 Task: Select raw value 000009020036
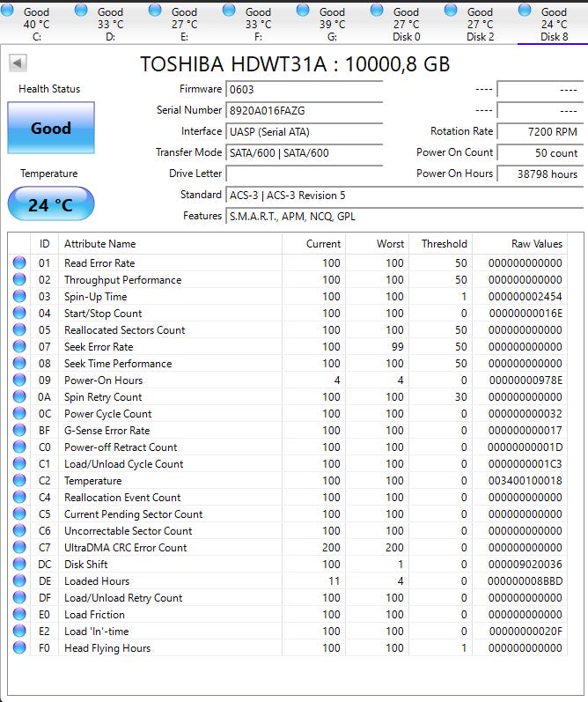(526, 564)
